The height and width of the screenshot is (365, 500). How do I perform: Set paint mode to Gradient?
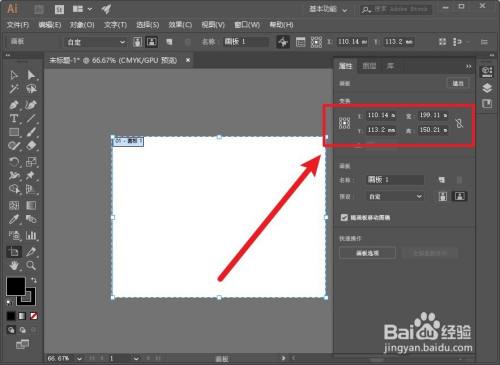tap(22, 316)
